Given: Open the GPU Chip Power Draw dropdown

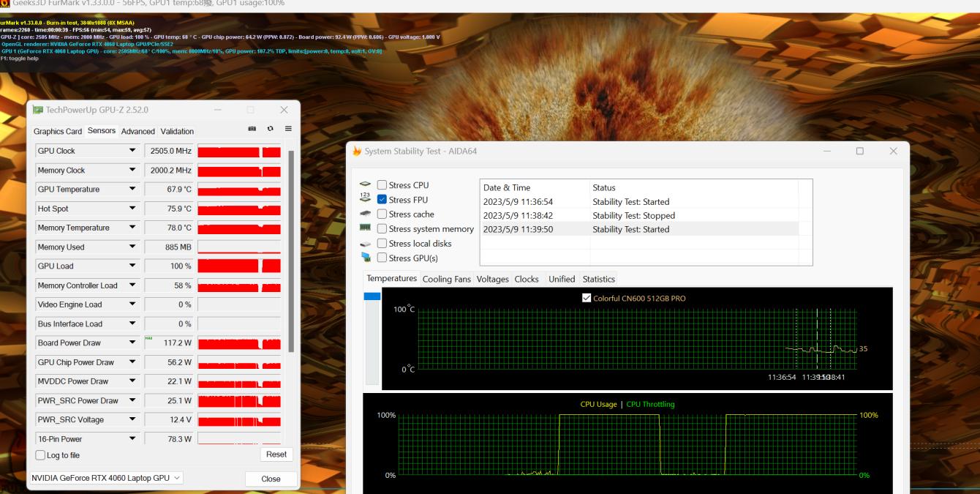Looking at the screenshot, I should point(132,362).
